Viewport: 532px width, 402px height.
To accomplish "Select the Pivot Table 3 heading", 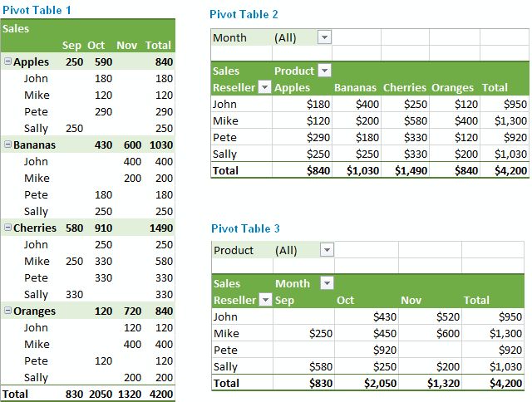I will point(245,228).
